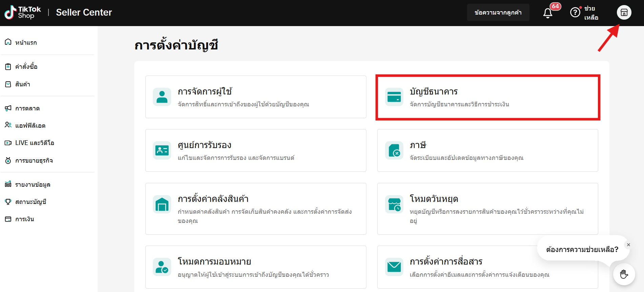Open ภาษี tax settings card
644x292 pixels.
coord(487,150)
